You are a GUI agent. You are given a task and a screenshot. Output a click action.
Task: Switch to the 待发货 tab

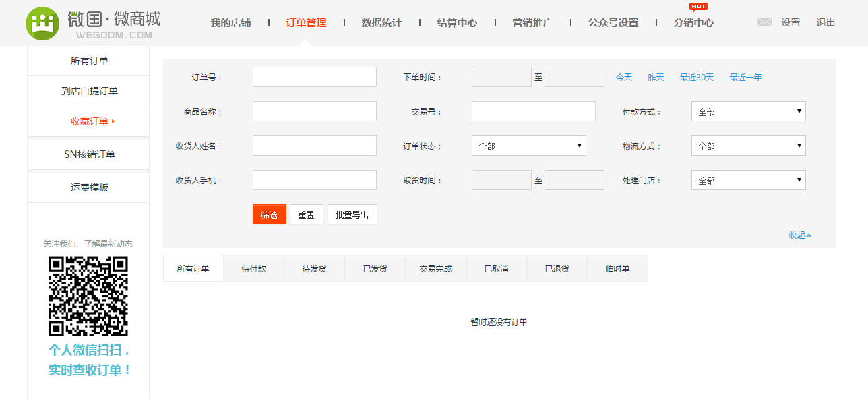(315, 268)
